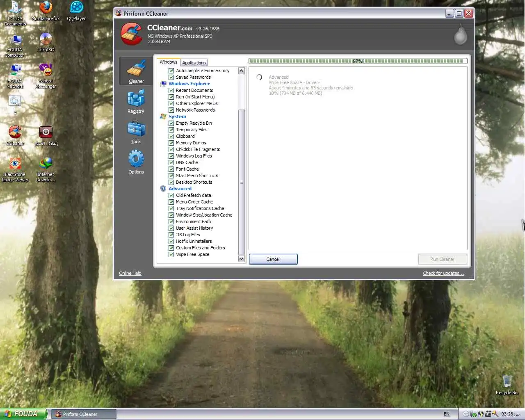This screenshot has height=420, width=525.
Task: Click the Piriform CCleaner taskbar button
Action: (x=84, y=414)
